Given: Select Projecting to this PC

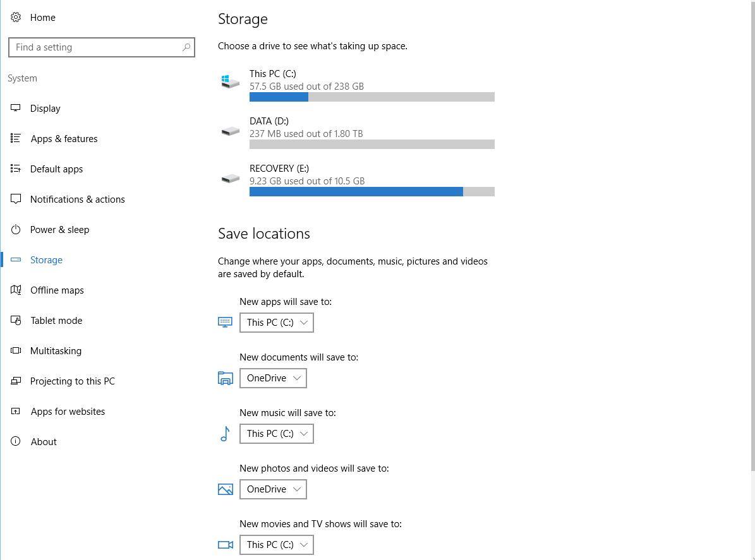Looking at the screenshot, I should (72, 381).
